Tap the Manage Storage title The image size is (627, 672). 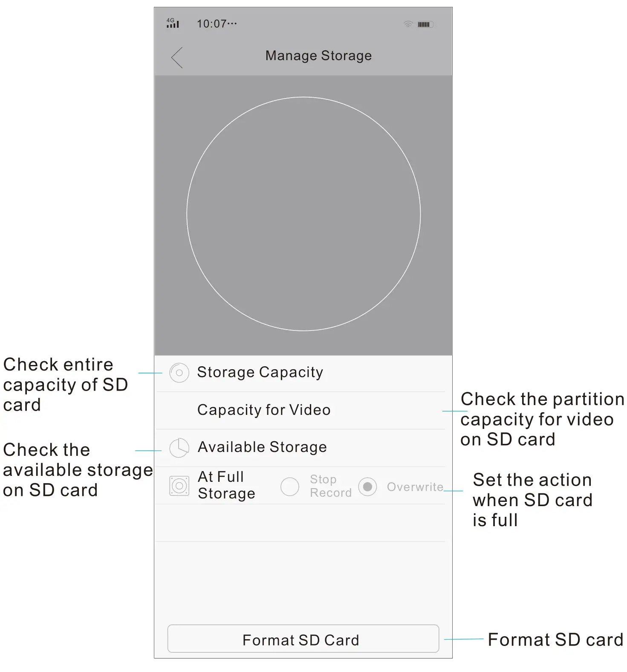(318, 55)
